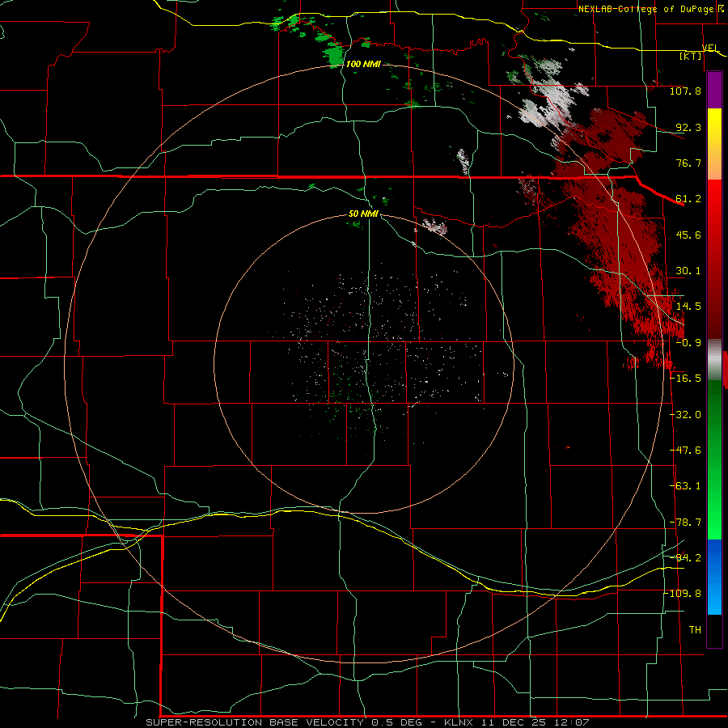This screenshot has width=728, height=728.
Task: Click the -32.0 velocity scale value
Action: [685, 415]
